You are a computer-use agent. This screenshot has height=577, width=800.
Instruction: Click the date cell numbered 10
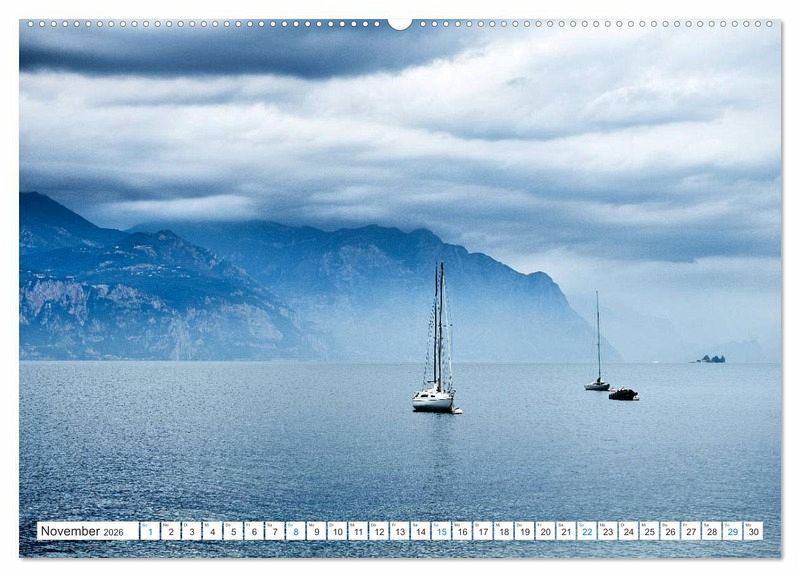pos(338,531)
